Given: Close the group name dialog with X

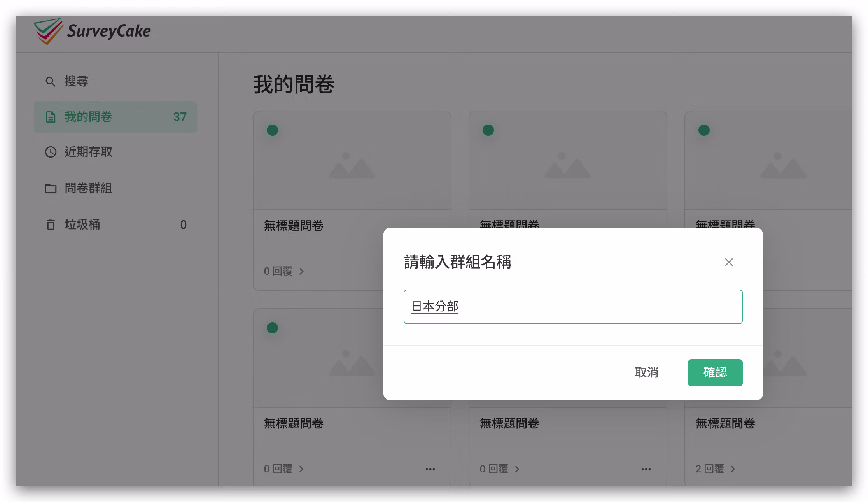Looking at the screenshot, I should tap(729, 262).
